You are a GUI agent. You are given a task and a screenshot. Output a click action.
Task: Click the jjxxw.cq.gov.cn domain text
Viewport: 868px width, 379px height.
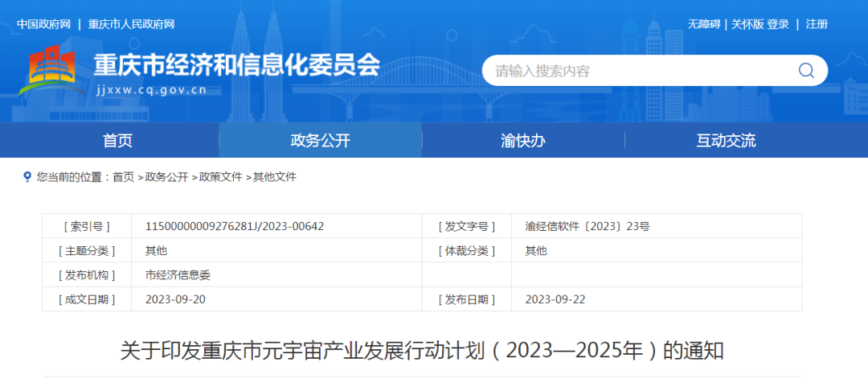point(152,90)
